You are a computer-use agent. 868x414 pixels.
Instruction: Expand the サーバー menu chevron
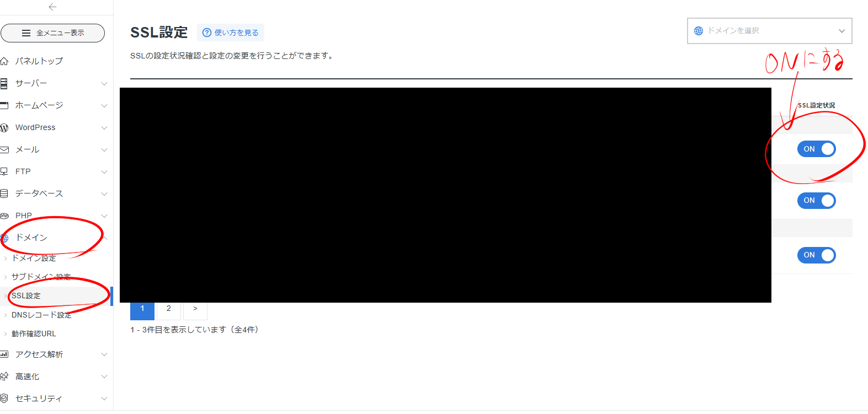point(104,84)
